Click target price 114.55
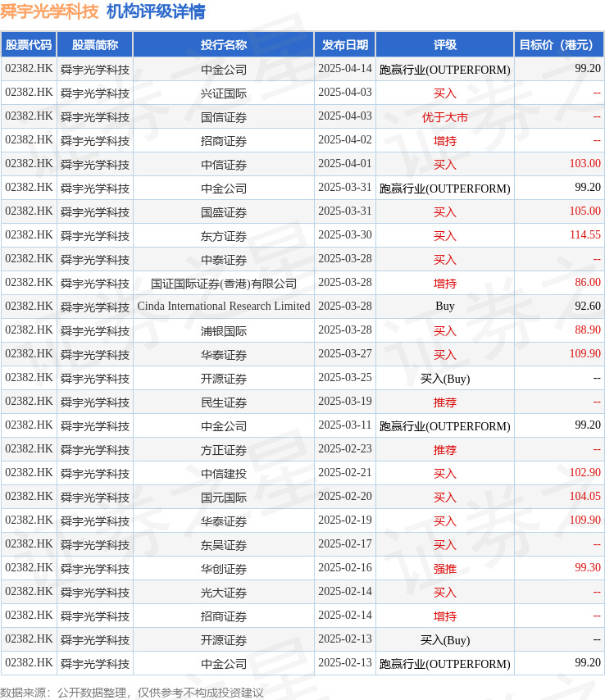Screen dimensions: 605x700 click(x=585, y=234)
